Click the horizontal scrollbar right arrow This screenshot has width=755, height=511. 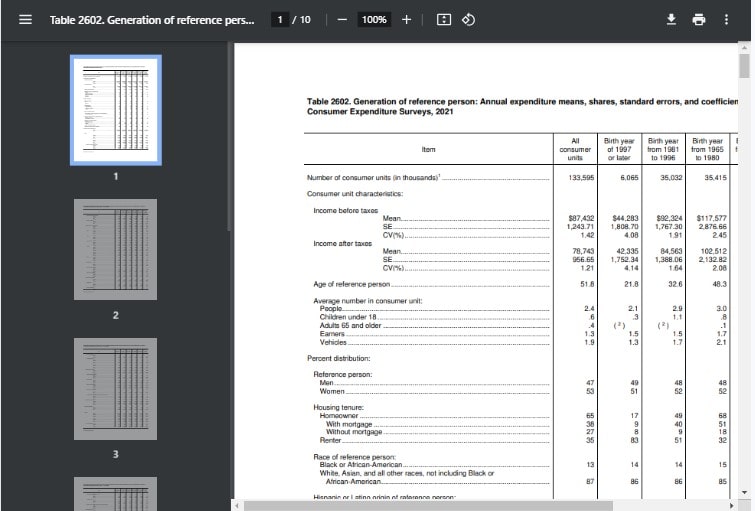(731, 506)
